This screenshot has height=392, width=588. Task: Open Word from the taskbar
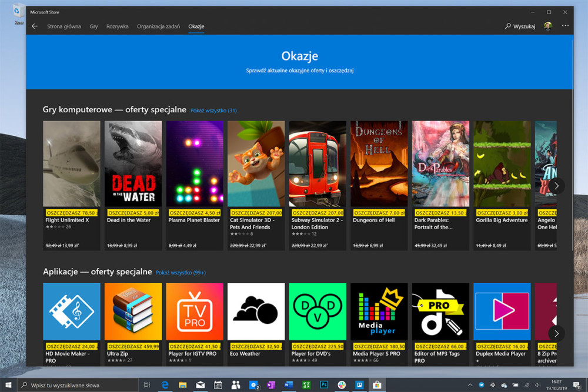coord(288,385)
